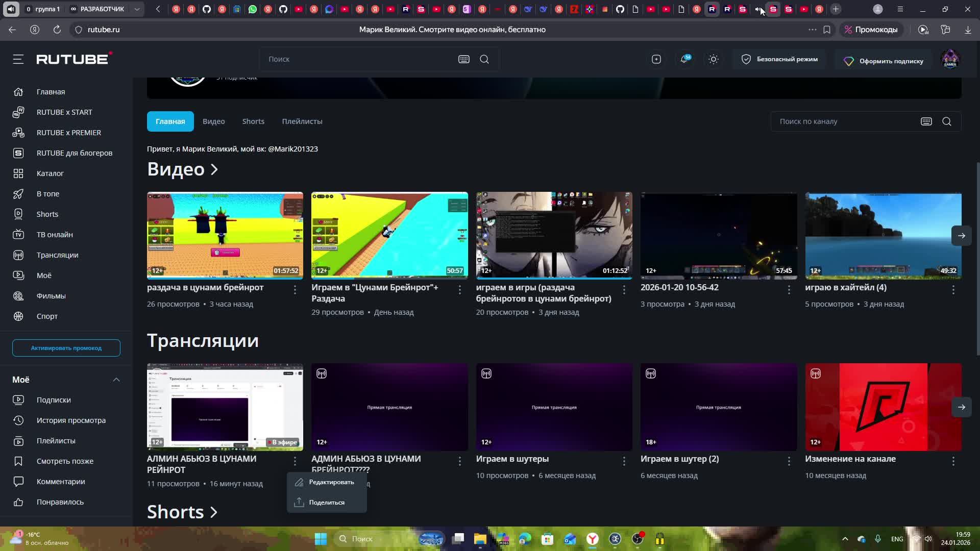Switch to the Shorts channel tab
980x551 pixels.
click(x=253, y=121)
